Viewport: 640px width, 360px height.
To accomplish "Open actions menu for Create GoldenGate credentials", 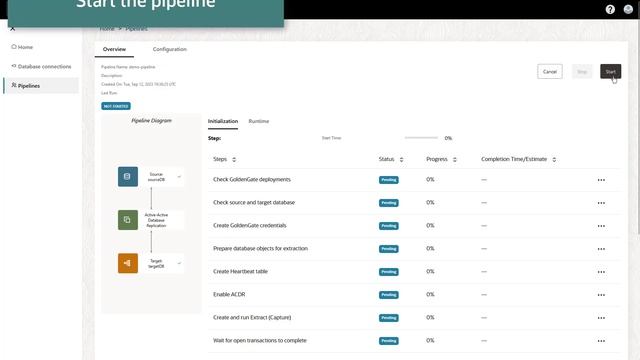I will tap(601, 226).
